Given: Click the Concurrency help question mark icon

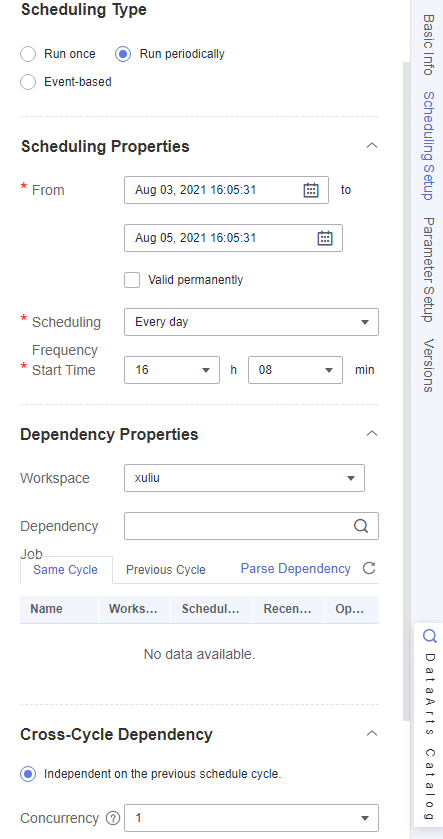Looking at the screenshot, I should (x=112, y=818).
